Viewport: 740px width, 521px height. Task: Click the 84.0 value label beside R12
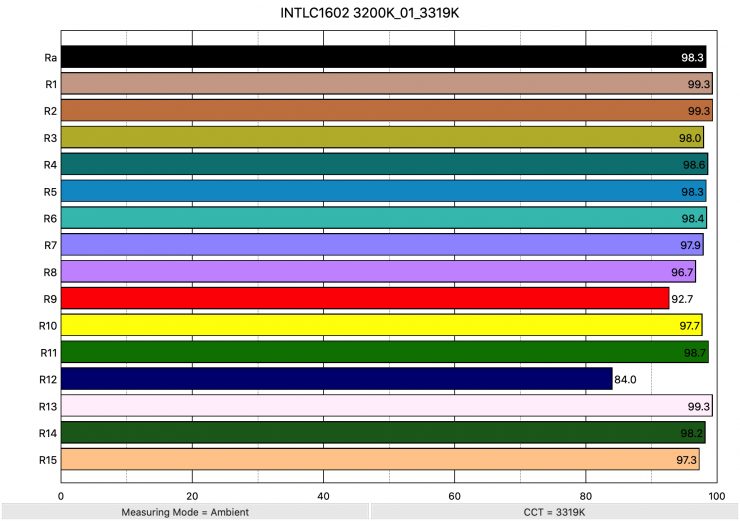pyautogui.click(x=626, y=380)
